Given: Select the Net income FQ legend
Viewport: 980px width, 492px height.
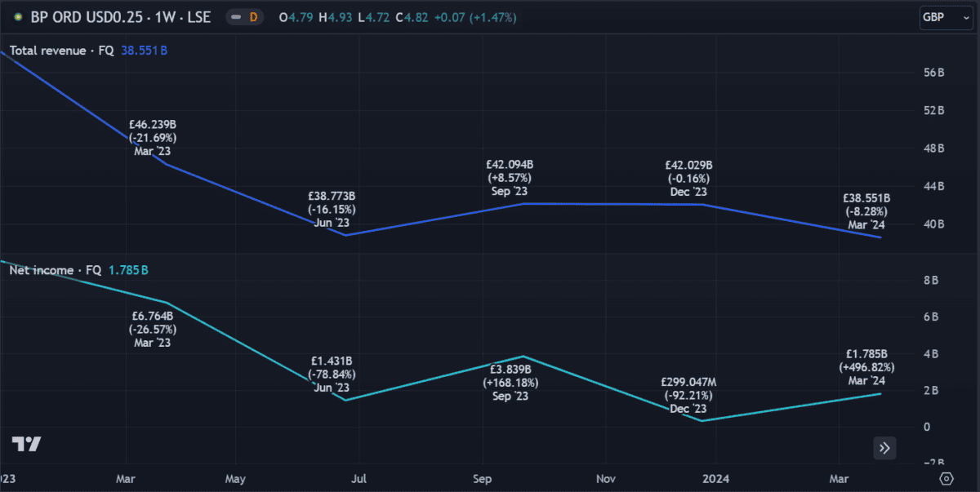Looking at the screenshot, I should point(56,270).
